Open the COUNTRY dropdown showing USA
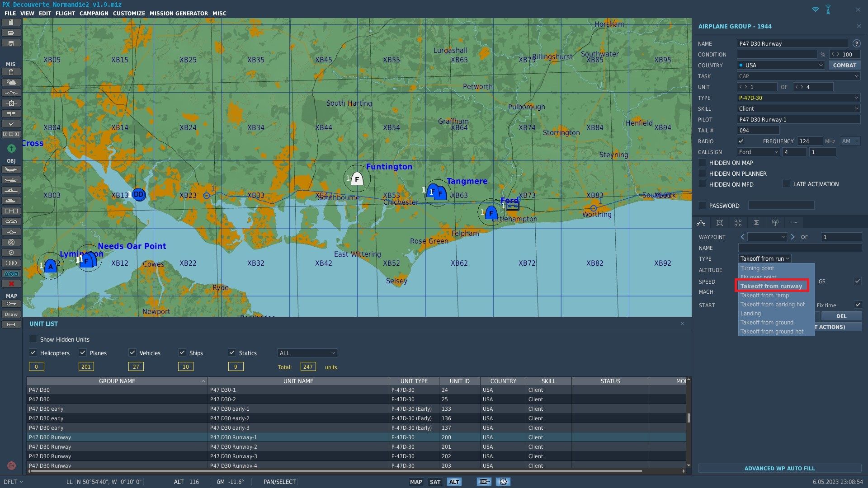 coord(780,65)
